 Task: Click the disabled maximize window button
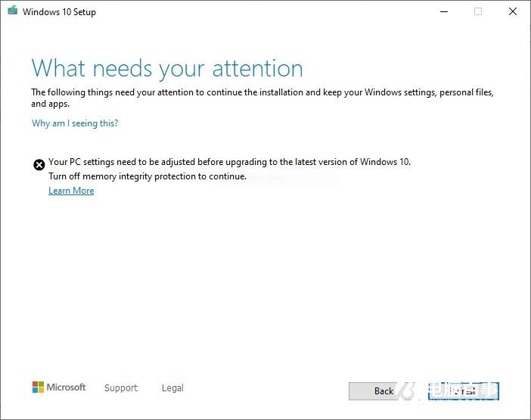(478, 11)
